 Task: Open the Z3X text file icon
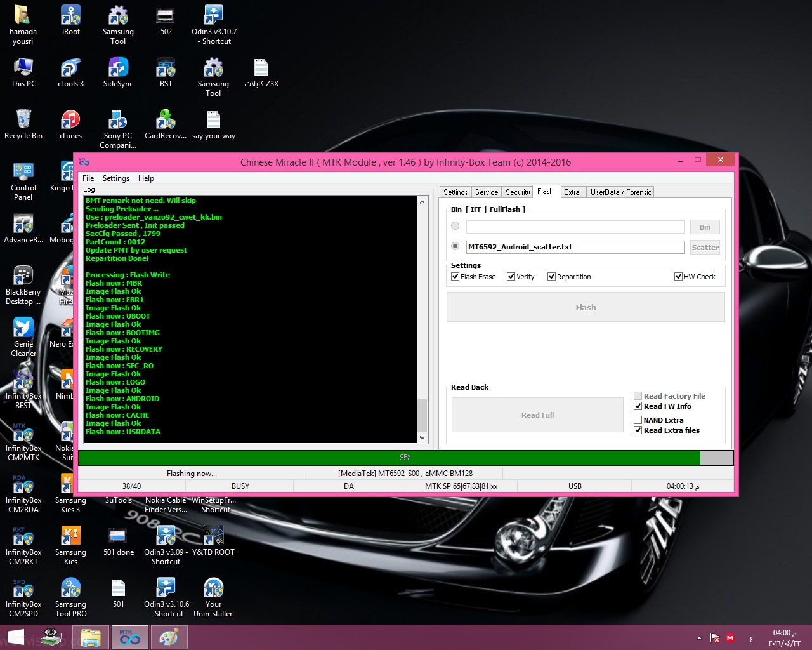coord(261,72)
